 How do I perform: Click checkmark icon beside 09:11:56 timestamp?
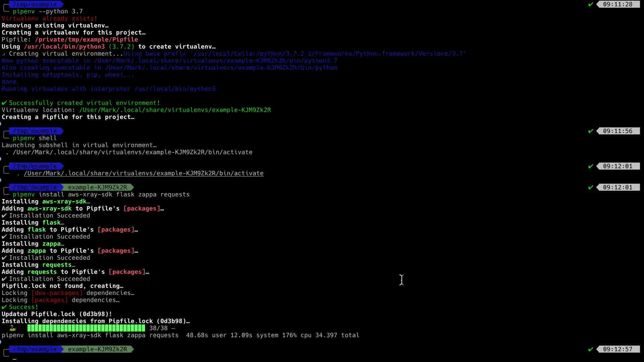591,131
